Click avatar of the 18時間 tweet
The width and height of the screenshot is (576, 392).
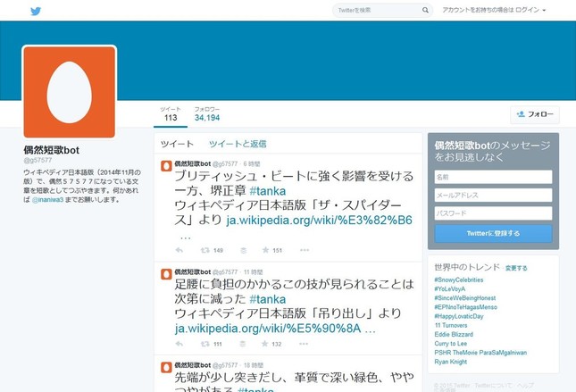tap(166, 367)
